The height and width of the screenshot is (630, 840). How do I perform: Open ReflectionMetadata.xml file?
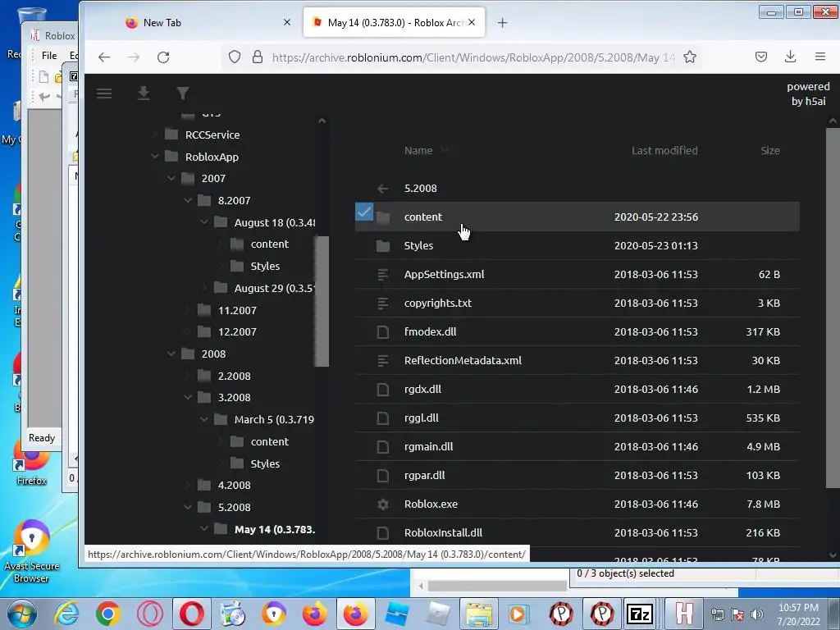point(463,361)
